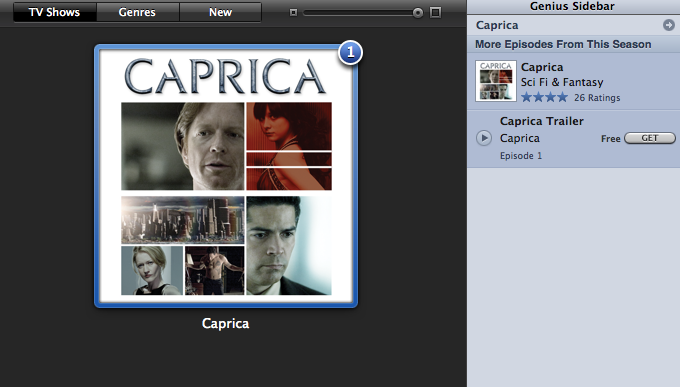Click the Caprica show name in sidebar listing
The image size is (680, 387).
pyautogui.click(x=542, y=67)
